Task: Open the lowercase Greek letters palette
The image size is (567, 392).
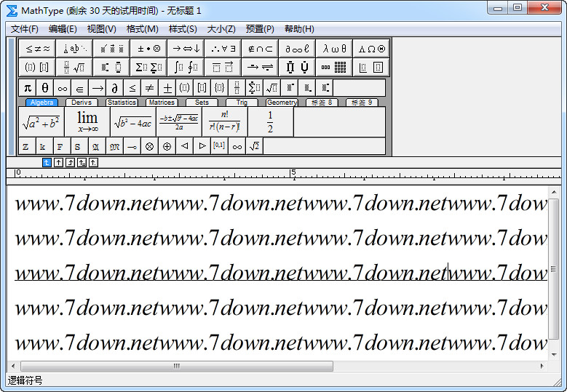Action: [334, 49]
